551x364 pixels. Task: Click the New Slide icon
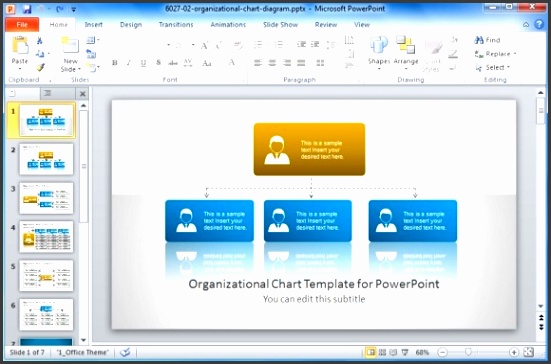[x=70, y=46]
